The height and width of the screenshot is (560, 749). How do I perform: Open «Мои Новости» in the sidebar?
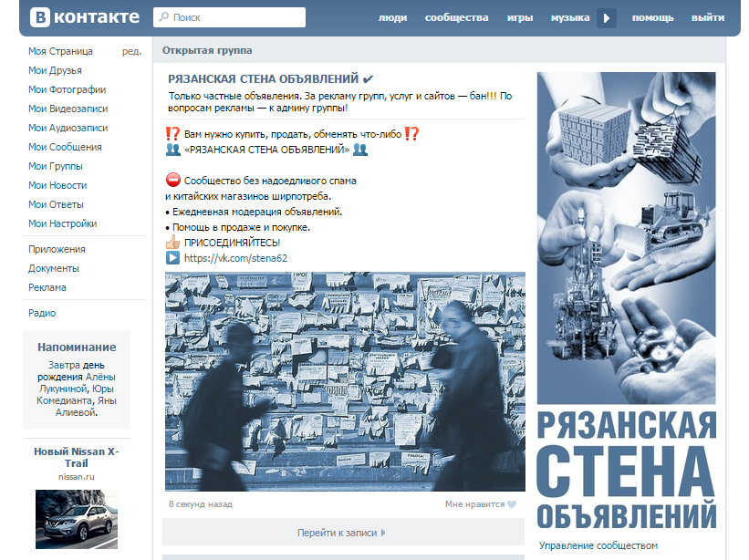[57, 185]
